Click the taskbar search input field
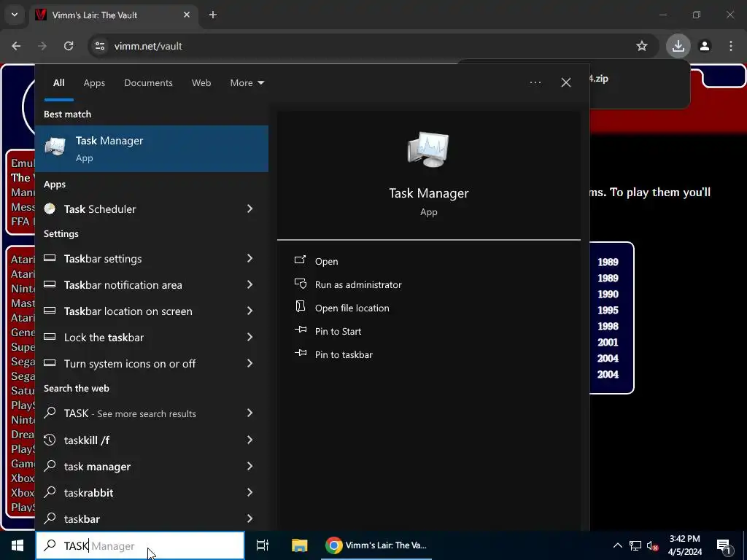Screen dimensions: 747x560 [140, 545]
